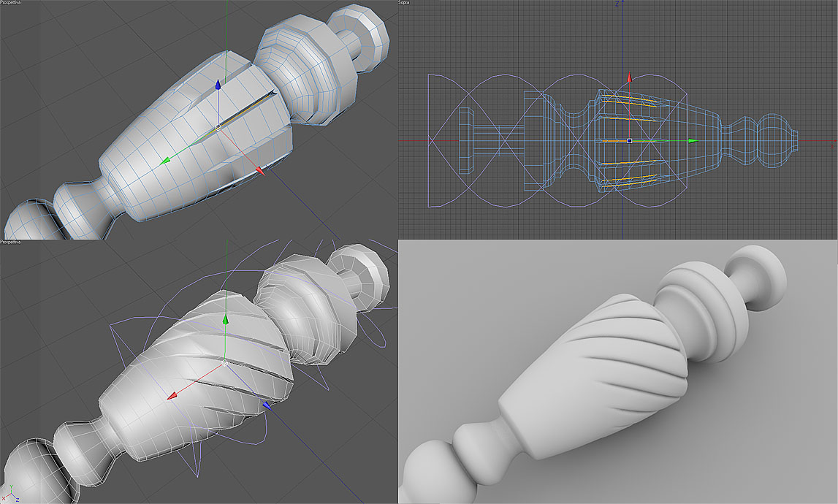Click the top-left viewport's Prospettiva label
This screenshot has width=838, height=504.
11,3
